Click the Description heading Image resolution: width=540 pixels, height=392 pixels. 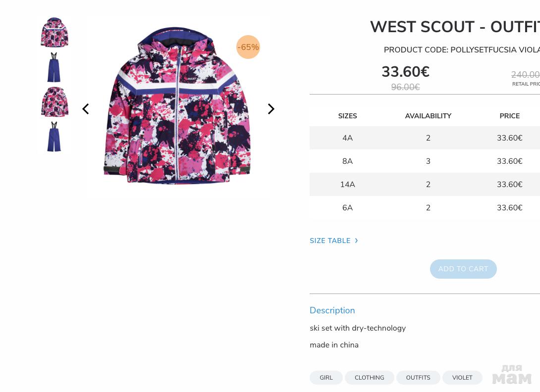pos(332,310)
